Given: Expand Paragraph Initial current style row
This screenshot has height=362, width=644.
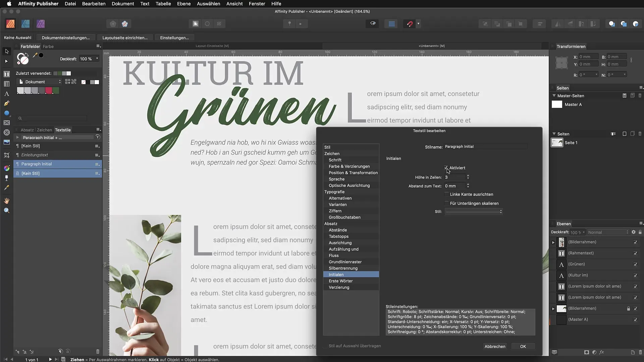Looking at the screenshot, I should (x=17, y=137).
